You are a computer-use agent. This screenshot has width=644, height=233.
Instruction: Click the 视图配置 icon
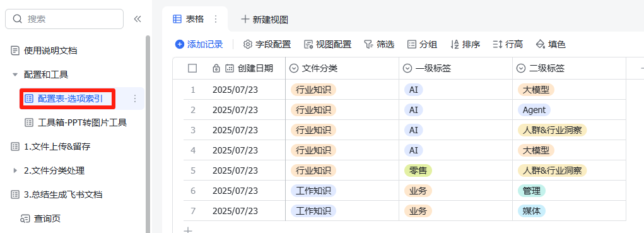(308, 44)
